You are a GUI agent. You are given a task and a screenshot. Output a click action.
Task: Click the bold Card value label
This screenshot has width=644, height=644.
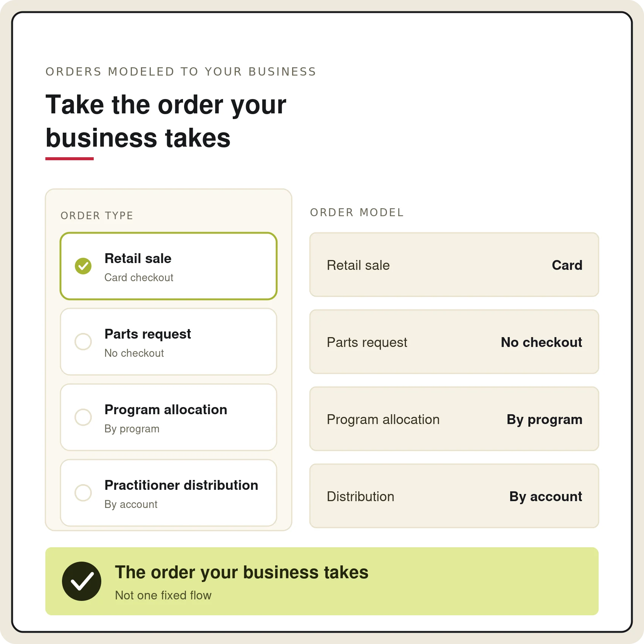tap(567, 265)
